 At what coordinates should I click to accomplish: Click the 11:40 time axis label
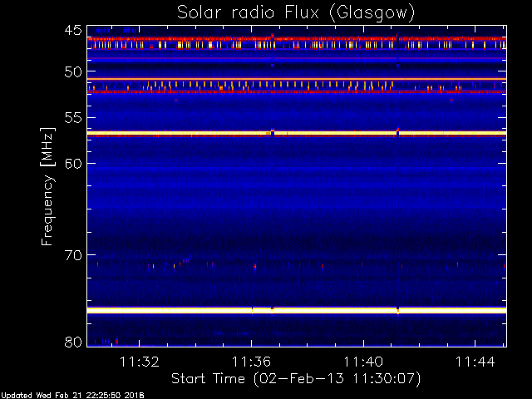(363, 362)
